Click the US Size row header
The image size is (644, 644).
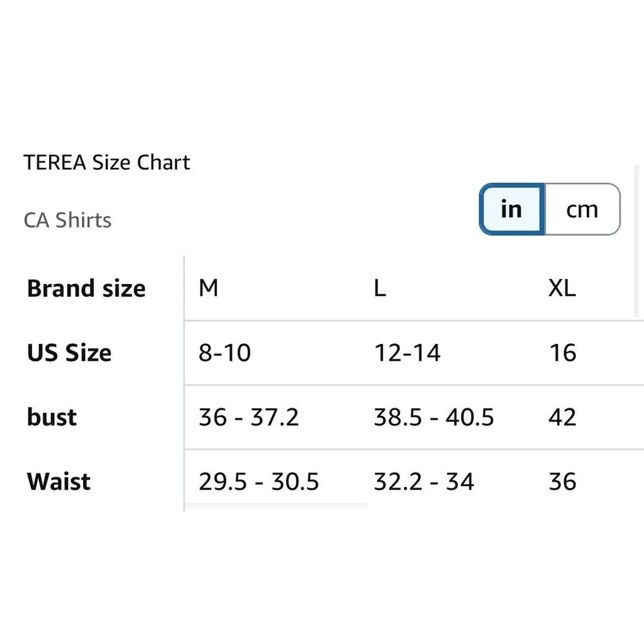click(69, 353)
